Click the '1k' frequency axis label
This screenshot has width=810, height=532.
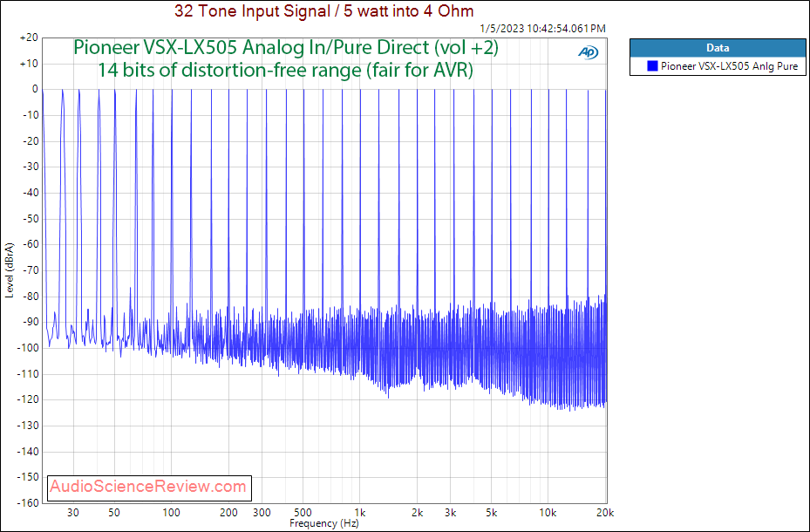click(x=361, y=513)
